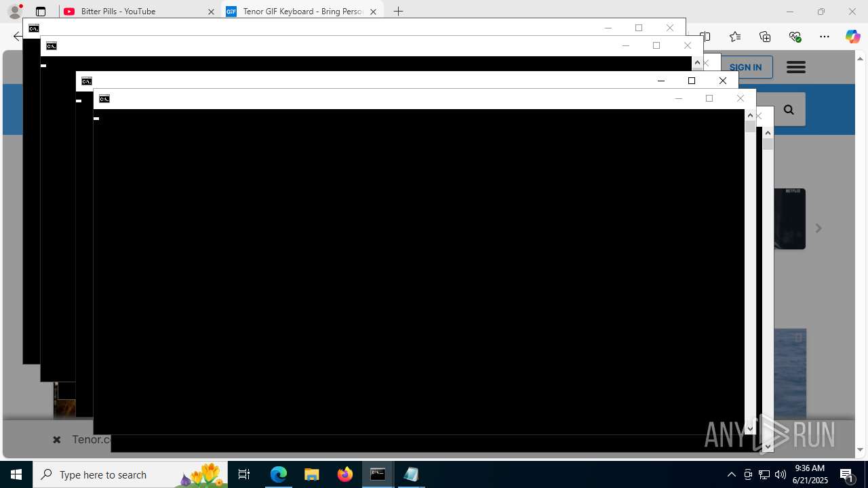Show hidden system tray icons
Viewport: 868px width, 488px height.
732,474
